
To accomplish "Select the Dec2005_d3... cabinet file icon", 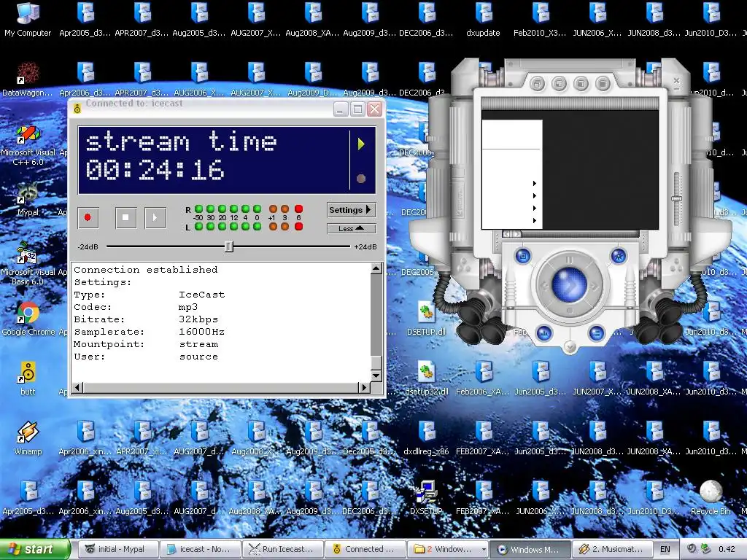I will (x=370, y=438).
